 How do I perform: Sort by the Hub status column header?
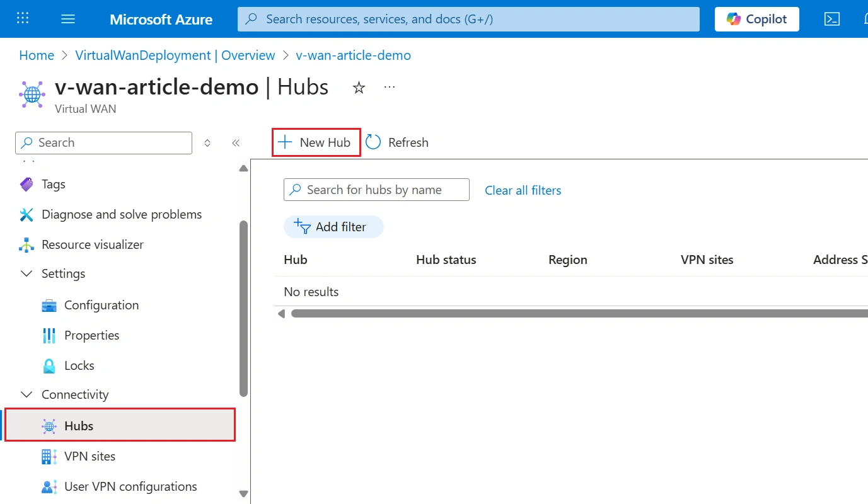446,260
